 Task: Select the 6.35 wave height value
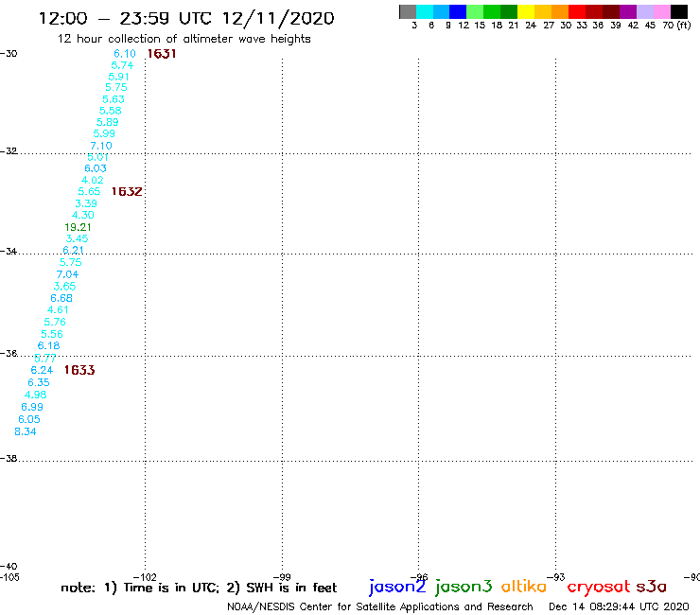[39, 382]
